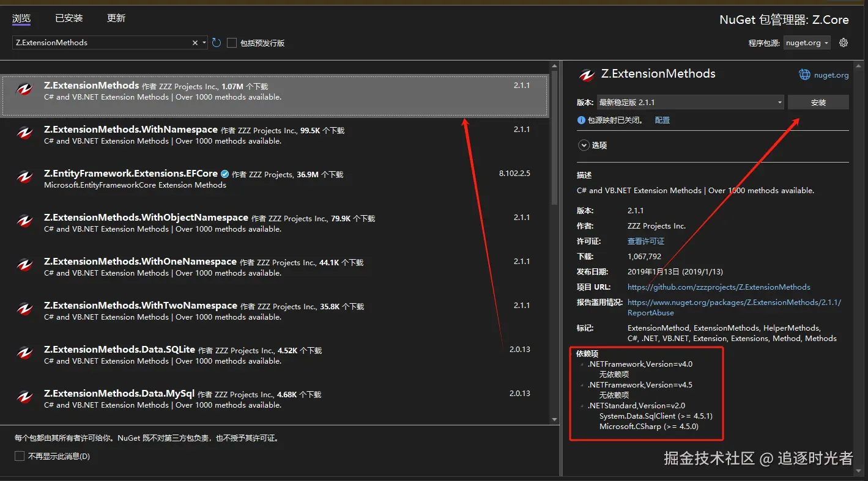Open the 查看许可证 link
Viewport: 868px width, 481px height.
coord(646,241)
